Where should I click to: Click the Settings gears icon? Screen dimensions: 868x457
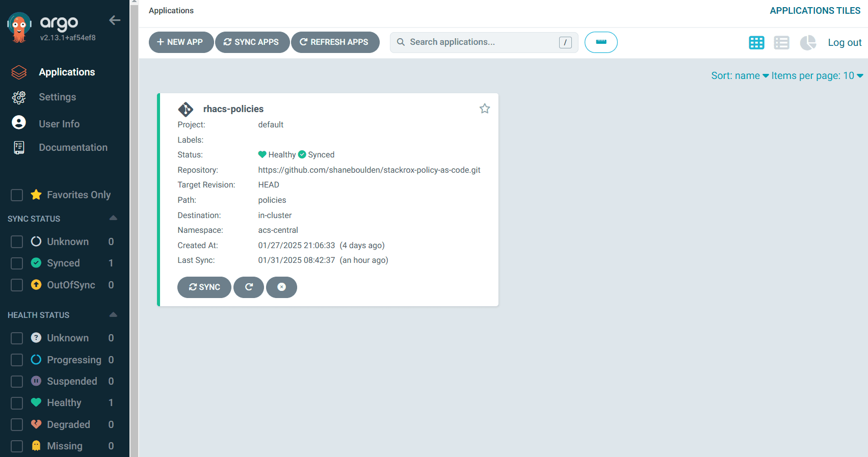(19, 97)
